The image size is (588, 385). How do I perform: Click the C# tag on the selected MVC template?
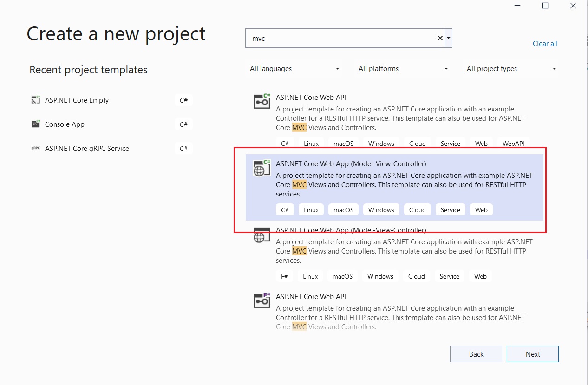coord(285,210)
